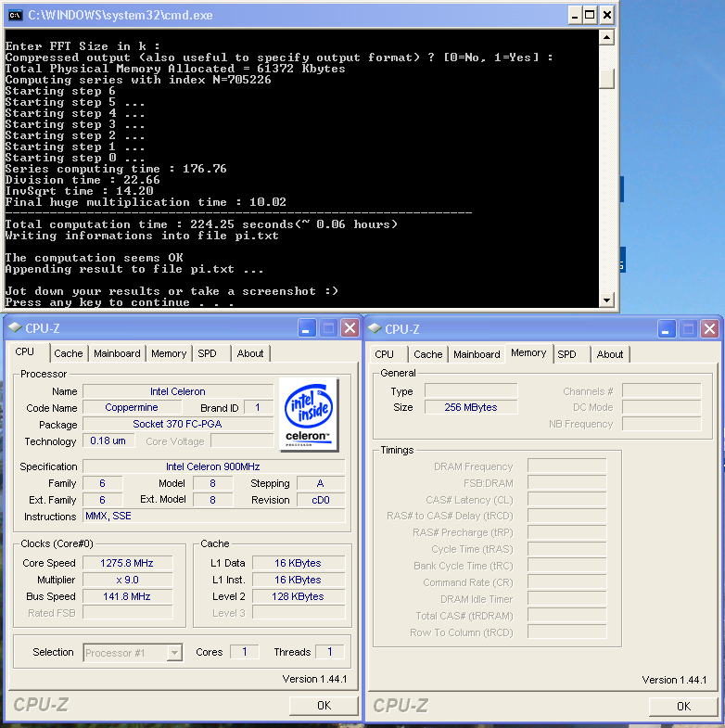The width and height of the screenshot is (725, 728).
Task: Close the left CPU-Z window
Action: (x=350, y=328)
